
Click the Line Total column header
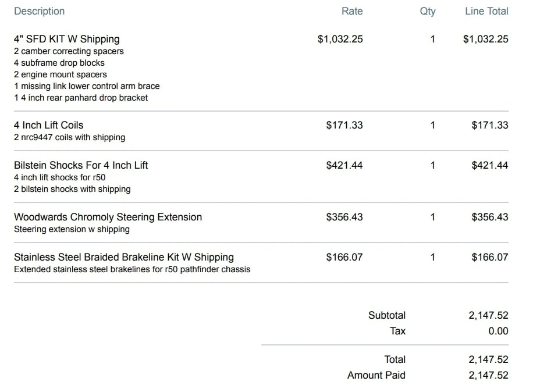pyautogui.click(x=486, y=11)
